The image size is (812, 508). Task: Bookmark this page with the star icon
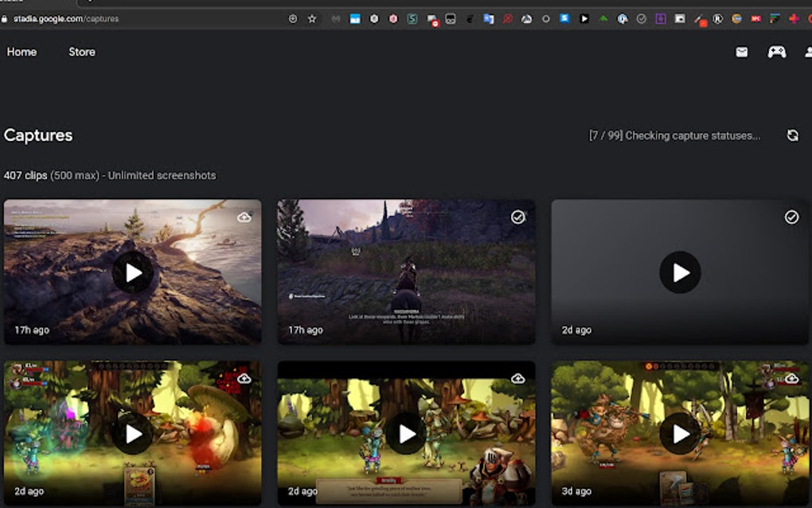[x=310, y=18]
